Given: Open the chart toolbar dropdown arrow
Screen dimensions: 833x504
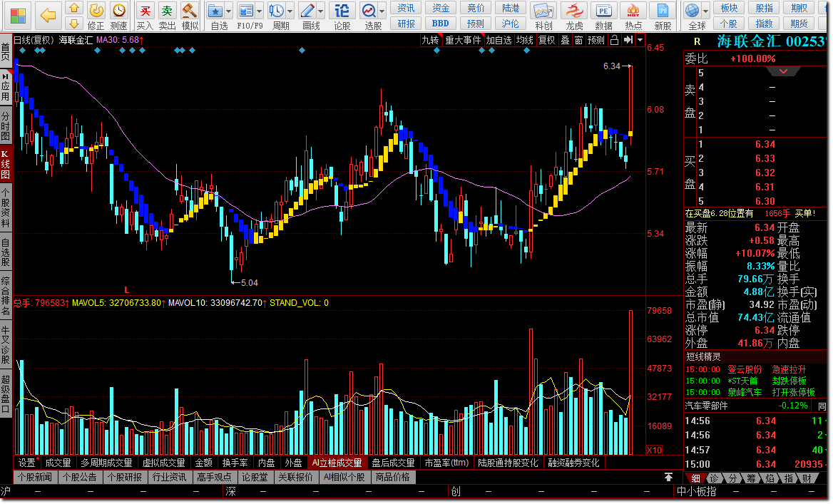Looking at the screenshot, I should click(640, 40).
